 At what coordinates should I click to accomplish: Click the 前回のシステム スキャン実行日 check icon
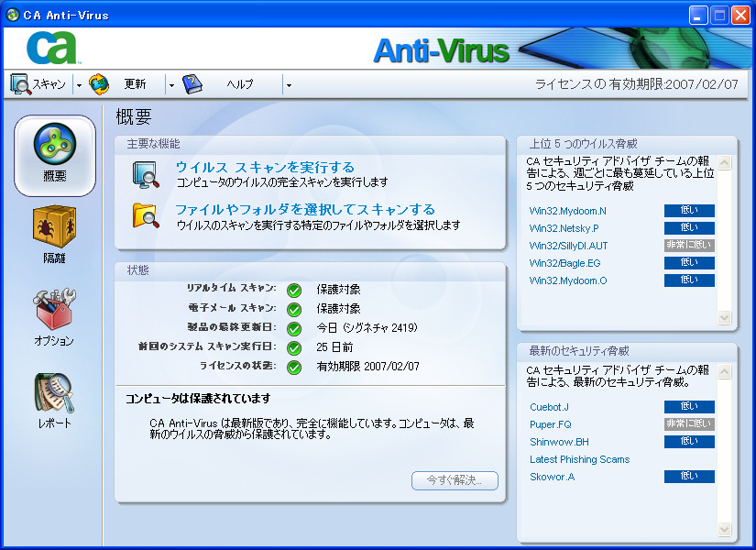tap(293, 347)
